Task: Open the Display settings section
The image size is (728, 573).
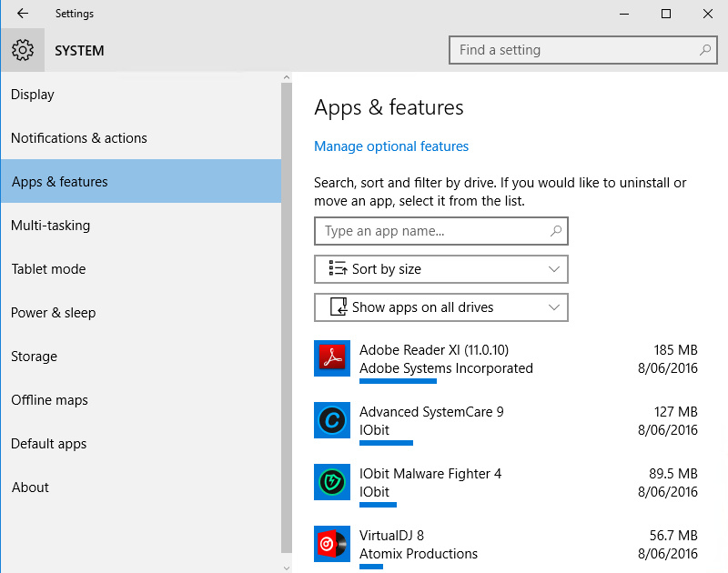Action: pyautogui.click(x=141, y=95)
